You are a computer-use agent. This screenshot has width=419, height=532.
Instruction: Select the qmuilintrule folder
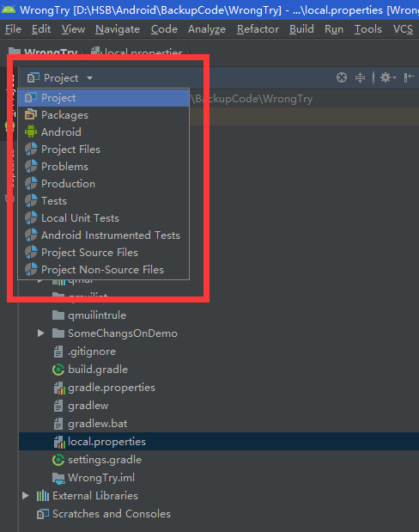(x=97, y=315)
